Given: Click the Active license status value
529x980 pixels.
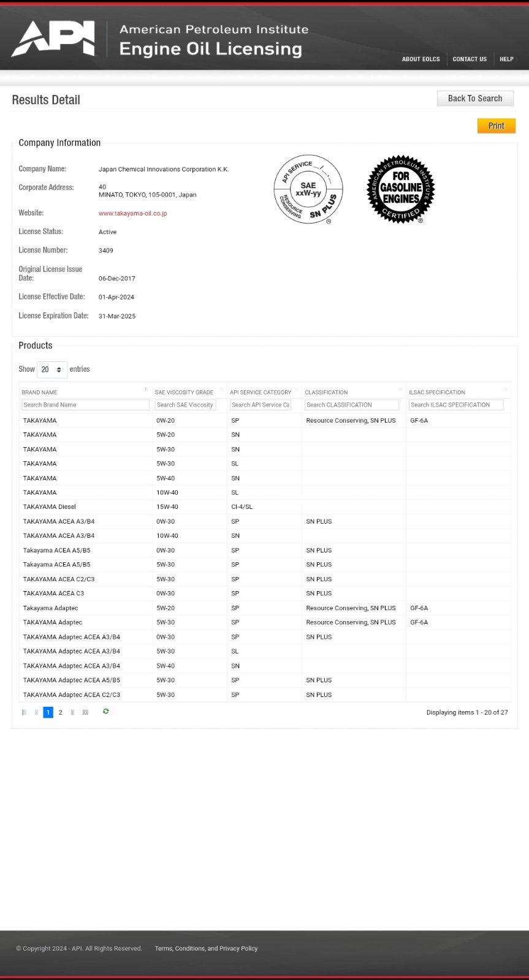Looking at the screenshot, I should coord(107,232).
